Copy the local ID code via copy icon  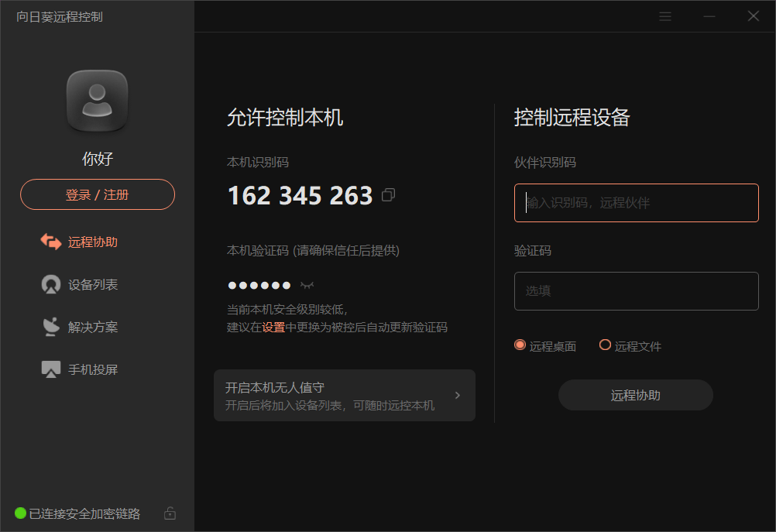tap(389, 195)
